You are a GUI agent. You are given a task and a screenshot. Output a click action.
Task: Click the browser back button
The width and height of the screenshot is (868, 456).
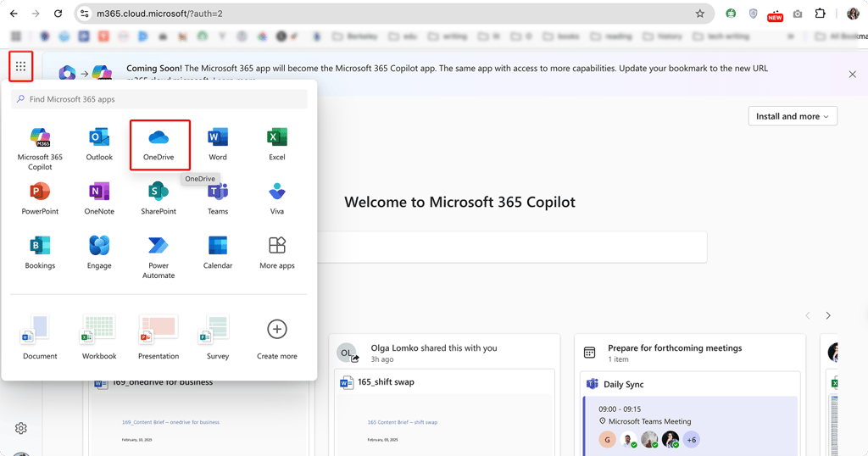coord(14,14)
